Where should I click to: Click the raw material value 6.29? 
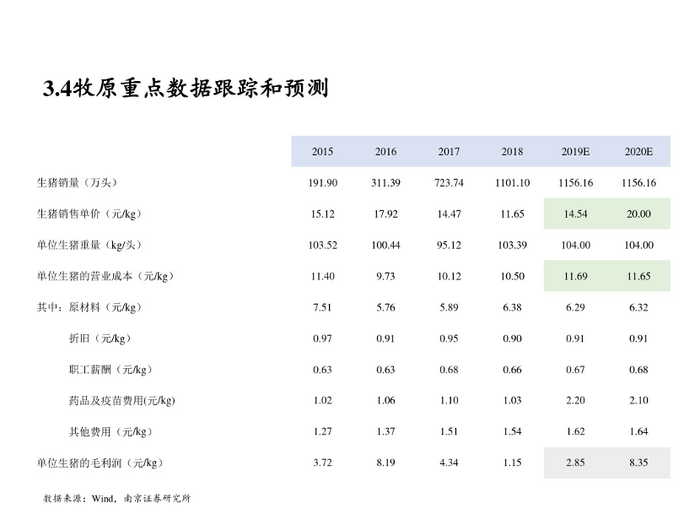point(575,308)
